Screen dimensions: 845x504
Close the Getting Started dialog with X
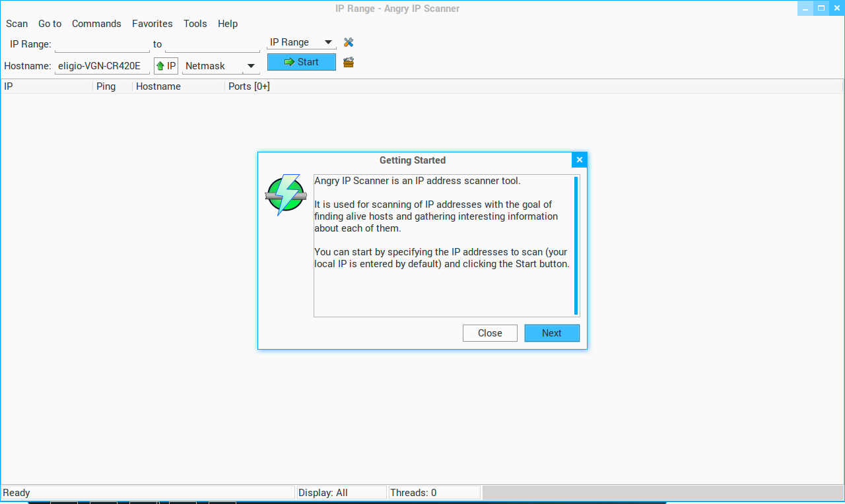(x=579, y=160)
